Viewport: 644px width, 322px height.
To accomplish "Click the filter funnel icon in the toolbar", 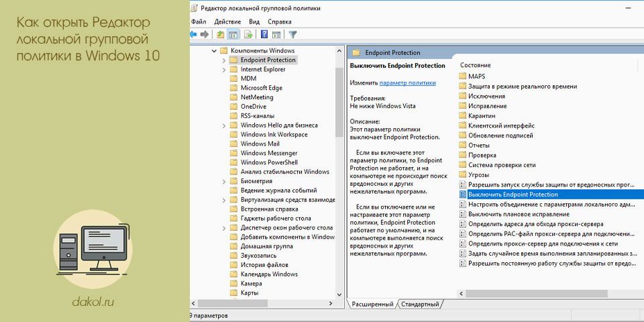I will coord(292,34).
